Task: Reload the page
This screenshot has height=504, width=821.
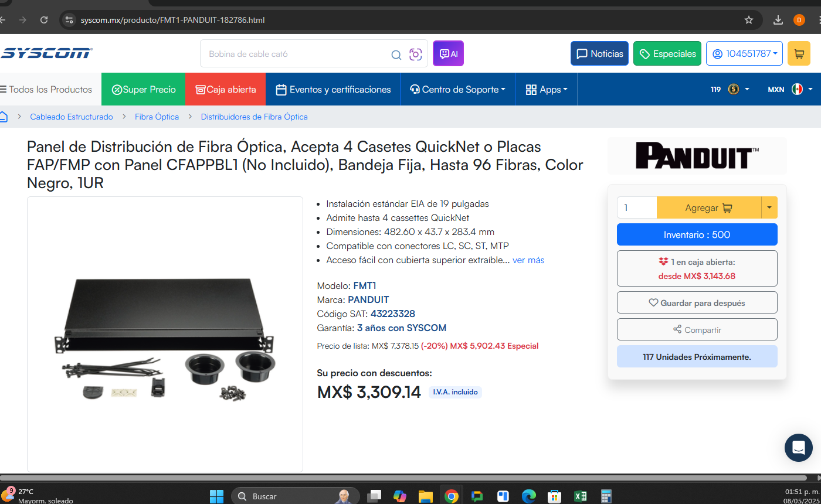Action: [44, 20]
